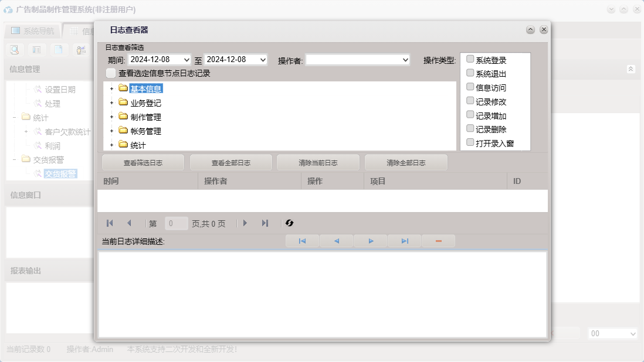Check the 打开录入窗 operation type
Viewport: 644px width, 362px height.
pyautogui.click(x=470, y=143)
